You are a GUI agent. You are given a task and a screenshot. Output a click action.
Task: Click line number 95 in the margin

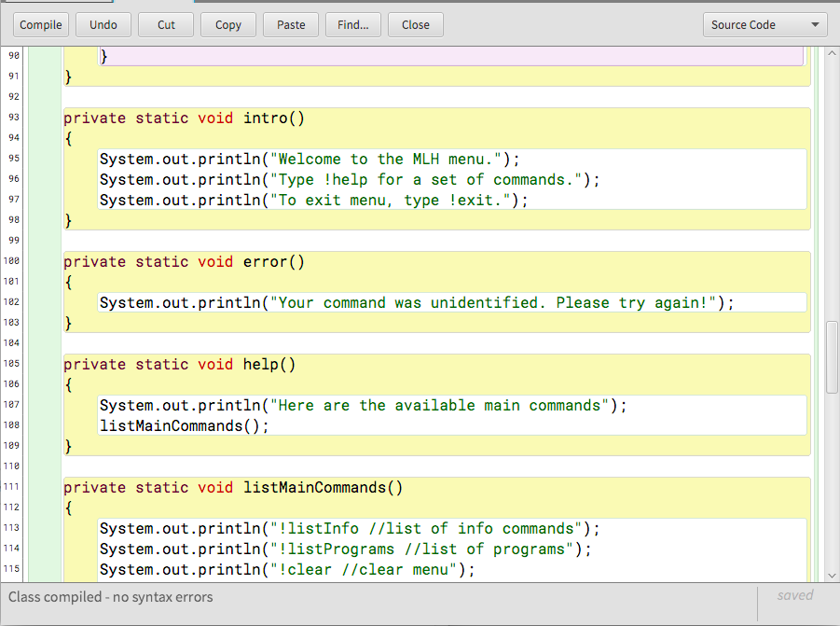(14, 158)
